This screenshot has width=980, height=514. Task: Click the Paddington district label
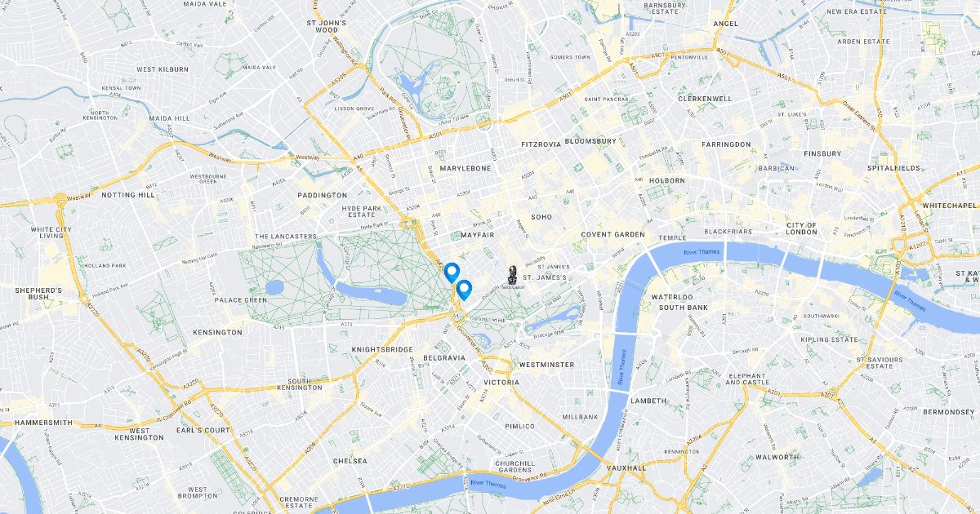click(x=322, y=196)
